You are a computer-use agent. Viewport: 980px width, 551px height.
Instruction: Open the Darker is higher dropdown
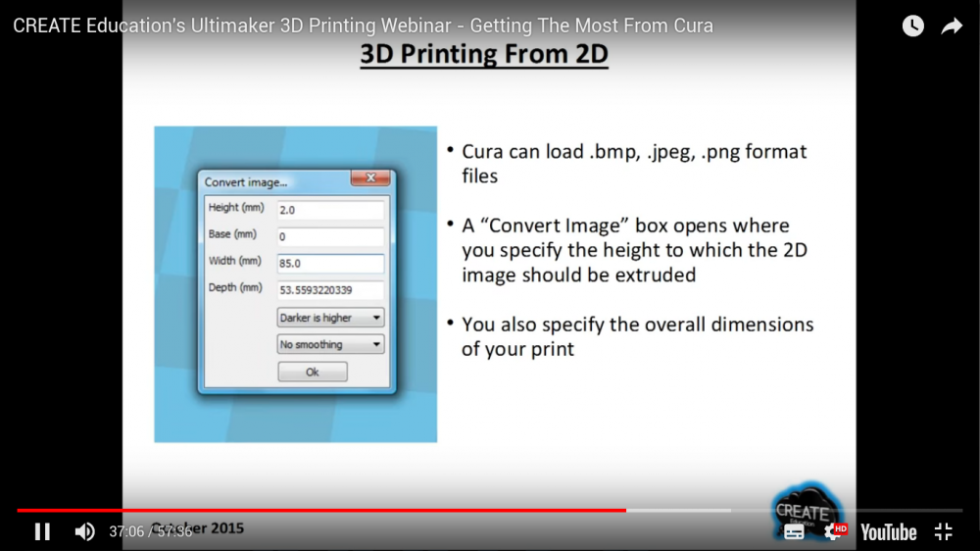click(330, 318)
